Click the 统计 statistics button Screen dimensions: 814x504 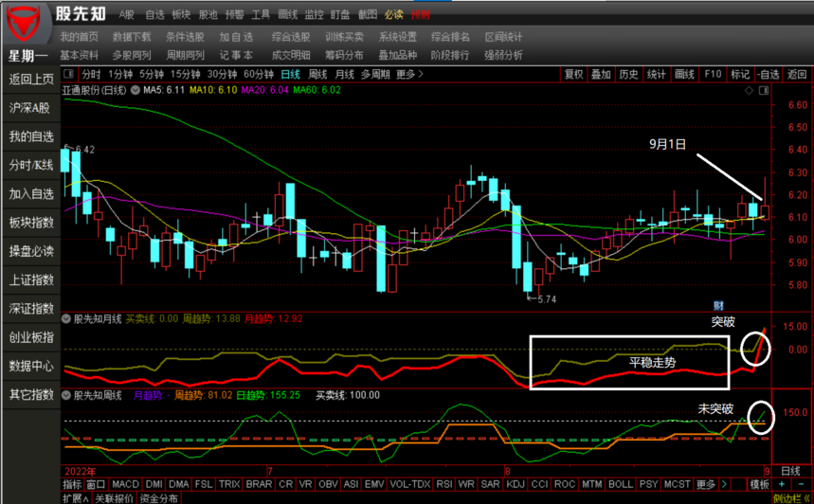tap(656, 74)
